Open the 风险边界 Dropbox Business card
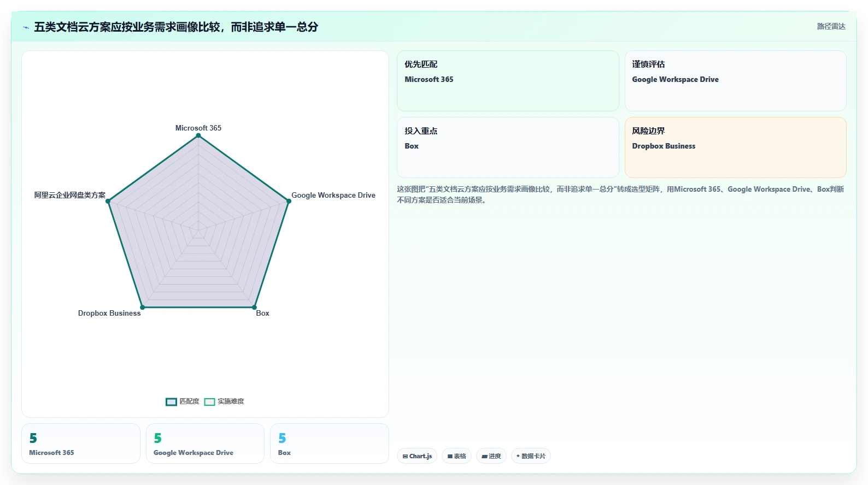The width and height of the screenshot is (868, 485). click(x=736, y=147)
